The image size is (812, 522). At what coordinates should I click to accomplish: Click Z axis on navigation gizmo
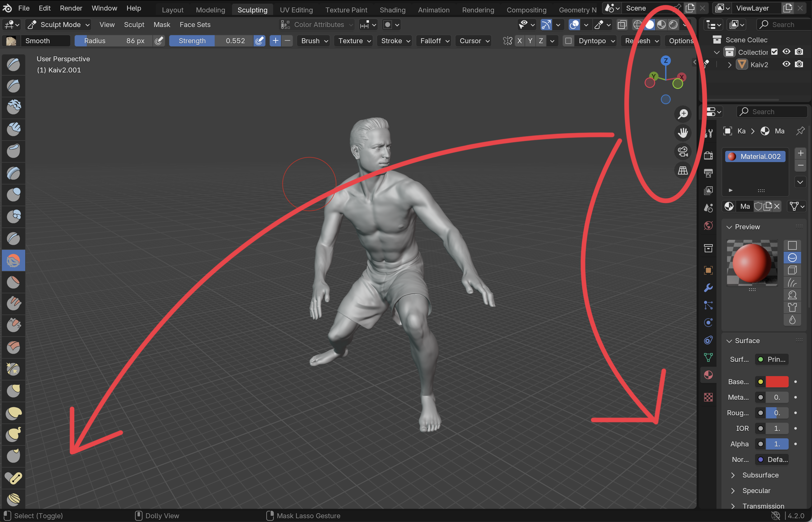click(665, 61)
